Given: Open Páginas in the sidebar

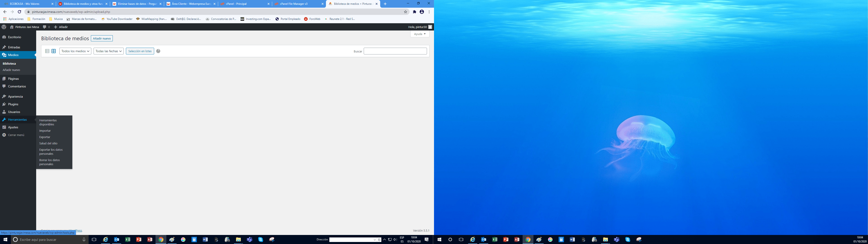Looking at the screenshot, I should coord(18,79).
